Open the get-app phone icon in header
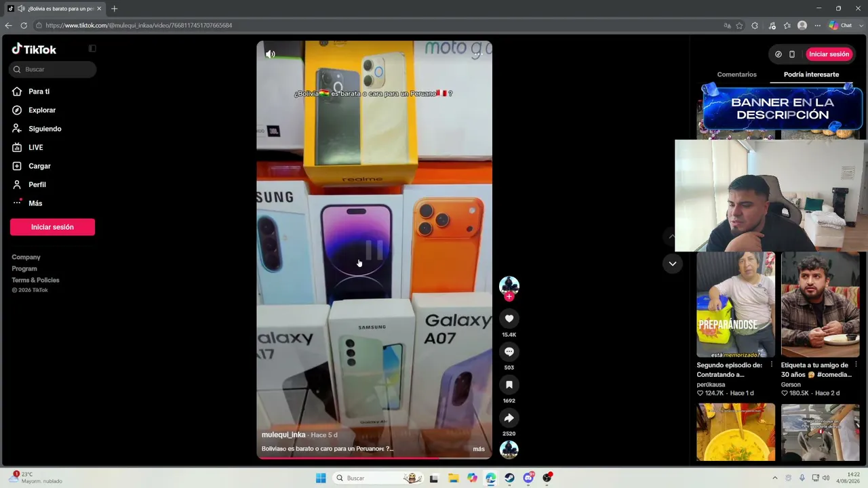 [791, 54]
